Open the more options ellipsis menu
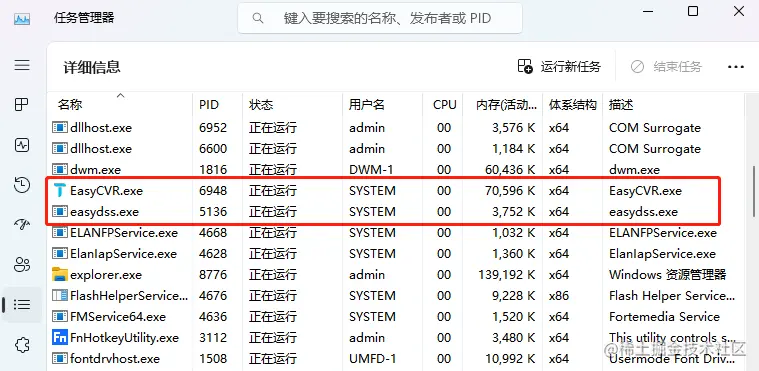The image size is (759, 371). 736,67
